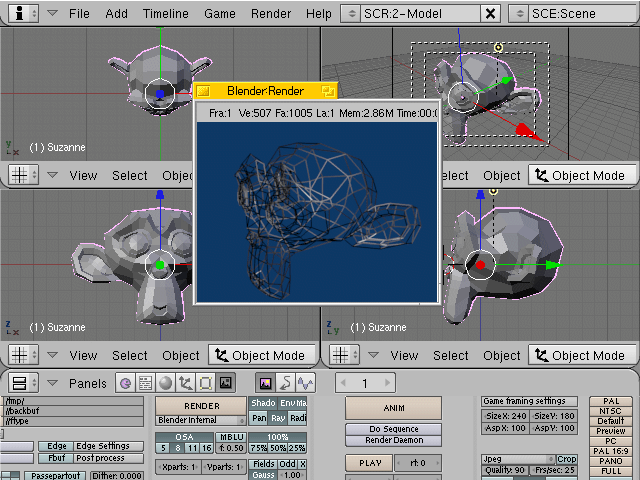Toggle the Pan panorama option
Viewport: 640px width, 480px height.
tap(259, 418)
